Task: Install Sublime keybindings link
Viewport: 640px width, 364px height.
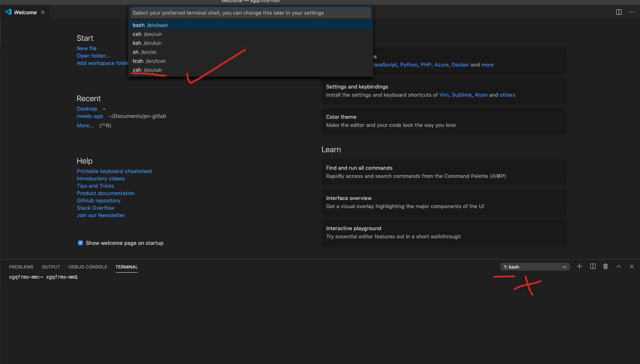Action: point(462,95)
